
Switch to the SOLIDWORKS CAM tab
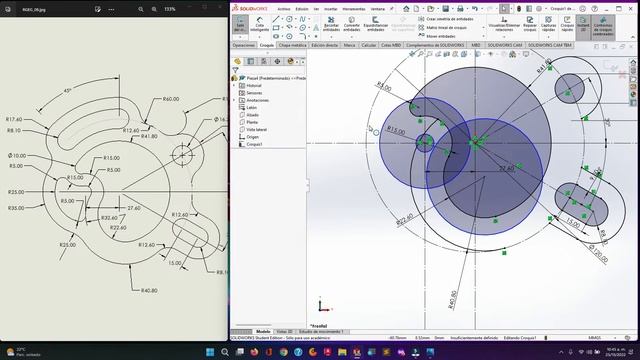coord(504,45)
